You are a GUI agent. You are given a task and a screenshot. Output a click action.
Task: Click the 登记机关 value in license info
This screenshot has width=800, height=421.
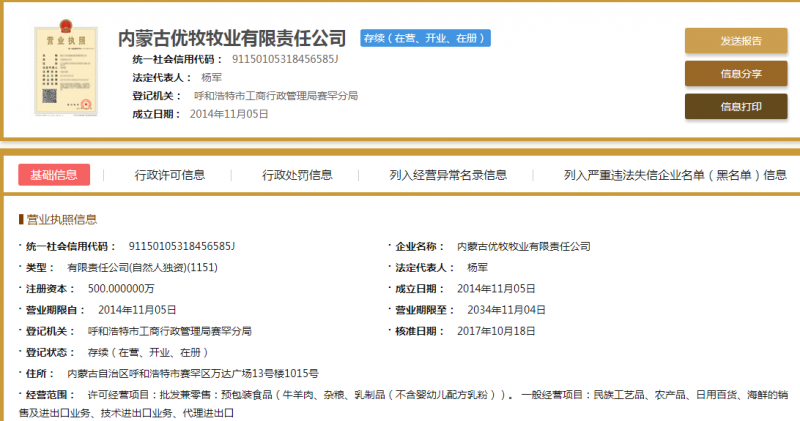(x=169, y=331)
